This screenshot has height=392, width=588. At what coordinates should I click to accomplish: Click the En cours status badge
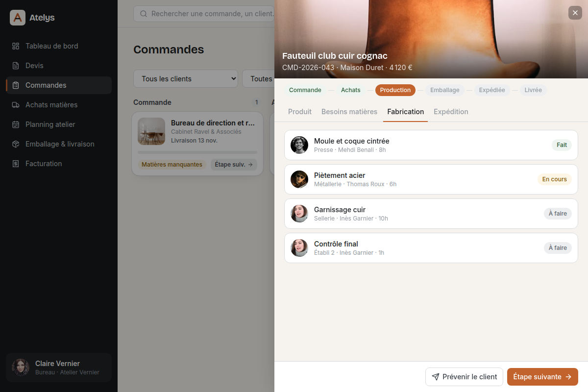(x=555, y=179)
